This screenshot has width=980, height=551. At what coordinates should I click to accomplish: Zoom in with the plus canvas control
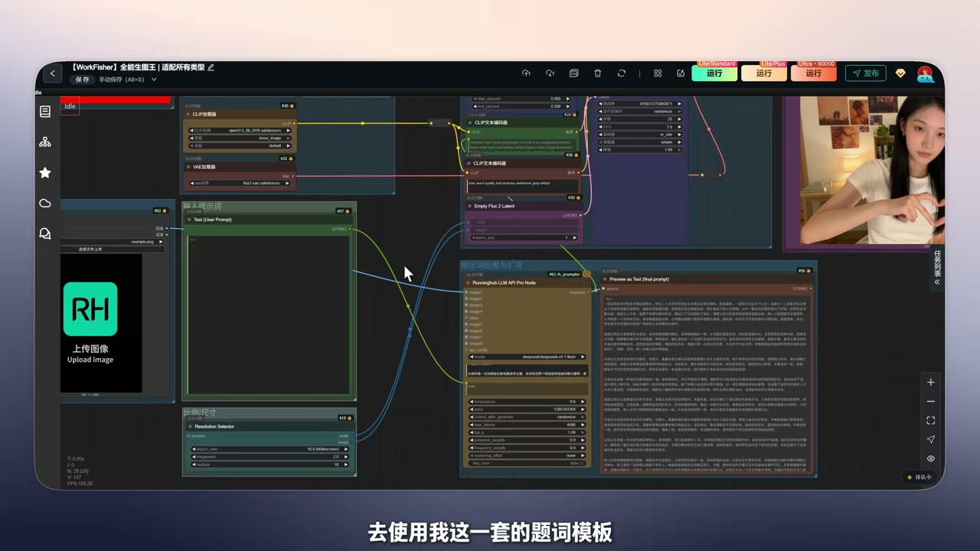tap(930, 383)
